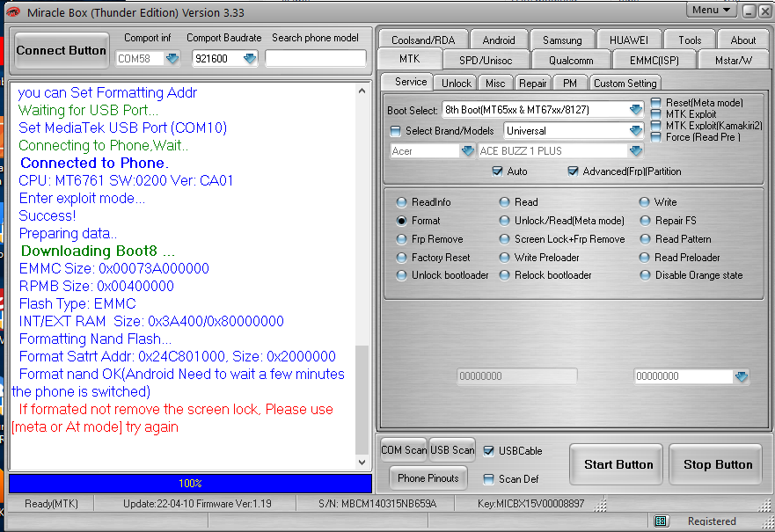Select the Write radio option
Viewport: 775px width, 532px height.
tap(644, 202)
